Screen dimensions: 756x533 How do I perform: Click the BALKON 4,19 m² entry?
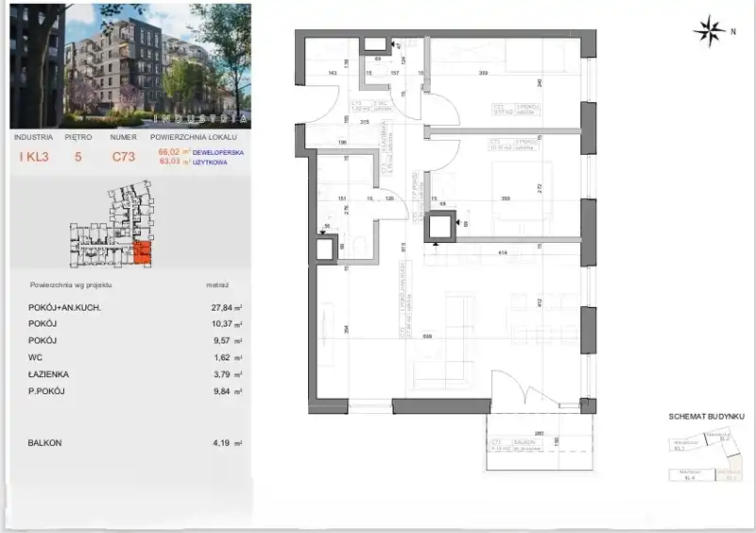pos(132,442)
